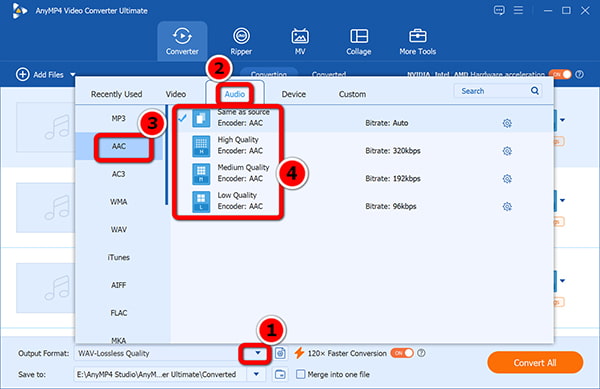
Task: Open the Ripper module
Action: (241, 41)
